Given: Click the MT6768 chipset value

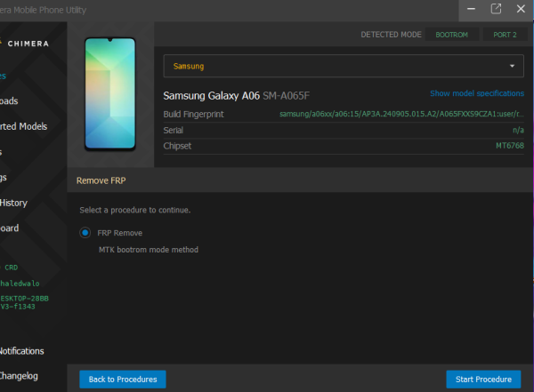Looking at the screenshot, I should pos(509,146).
